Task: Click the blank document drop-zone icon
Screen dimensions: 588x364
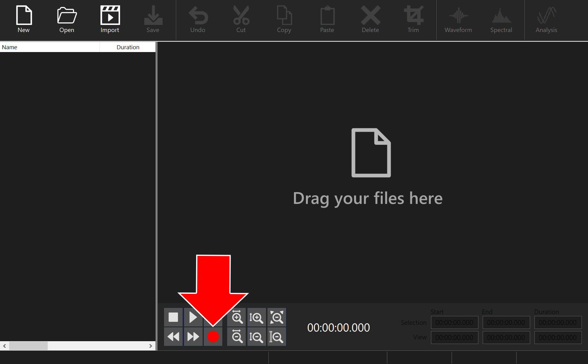Action: (x=371, y=153)
